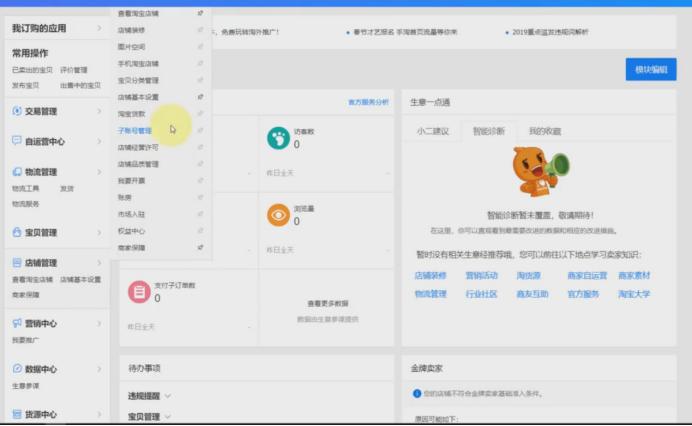Click the blue 模块编辑 button
Screen dimensions: 692x426
(651, 69)
